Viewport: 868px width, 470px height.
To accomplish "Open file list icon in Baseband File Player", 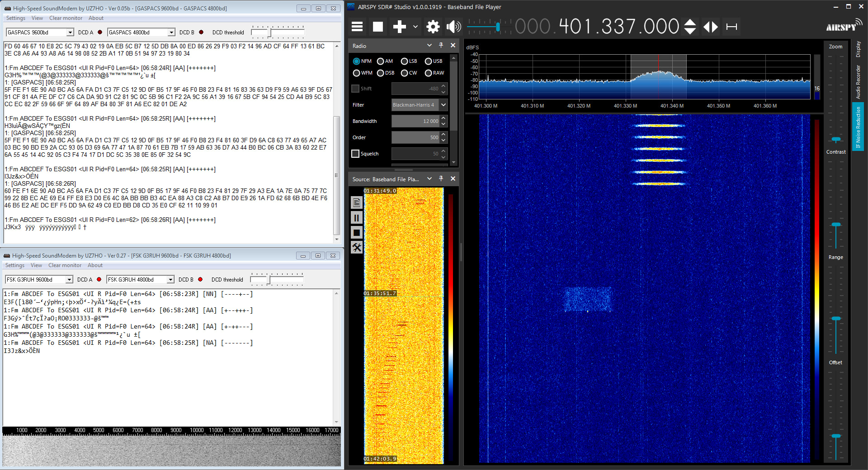I will click(x=356, y=203).
